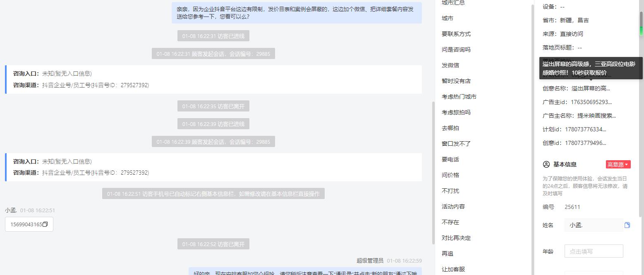Image resolution: width=644 pixels, height=275 pixels.
Task: Click the 创意名称 row value
Action: pos(591,88)
